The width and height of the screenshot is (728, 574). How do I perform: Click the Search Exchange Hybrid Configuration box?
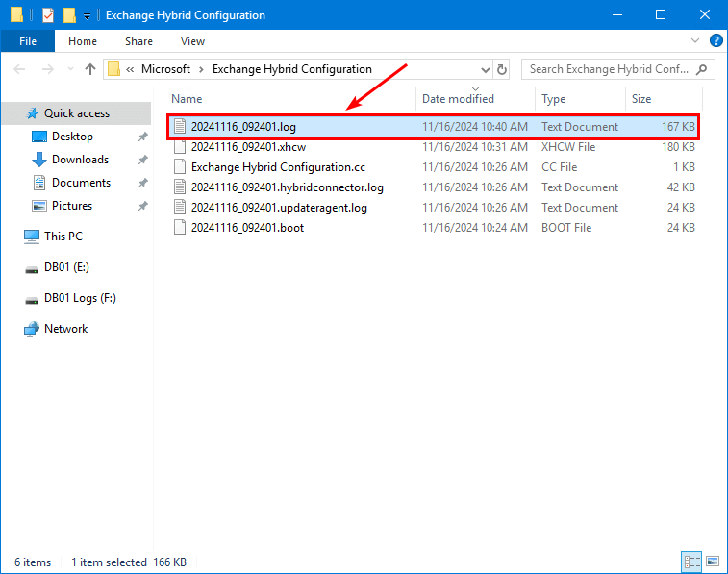(611, 69)
